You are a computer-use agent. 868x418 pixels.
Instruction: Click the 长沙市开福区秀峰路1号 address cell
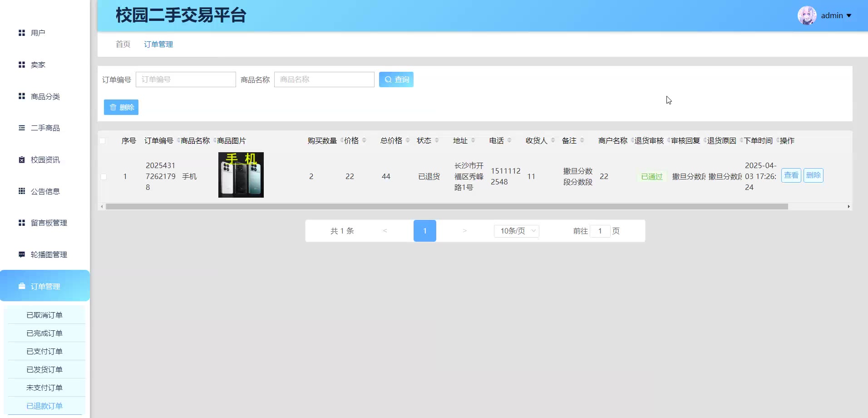[469, 176]
